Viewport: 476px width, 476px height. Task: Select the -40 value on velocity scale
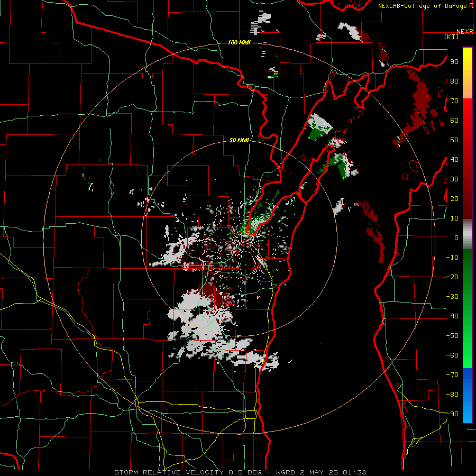click(452, 316)
